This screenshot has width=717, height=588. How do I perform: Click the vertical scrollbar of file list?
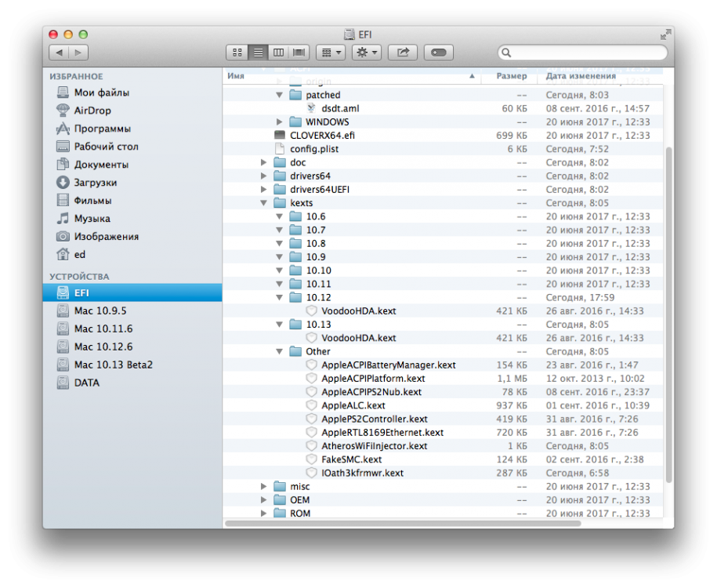pyautogui.click(x=668, y=315)
